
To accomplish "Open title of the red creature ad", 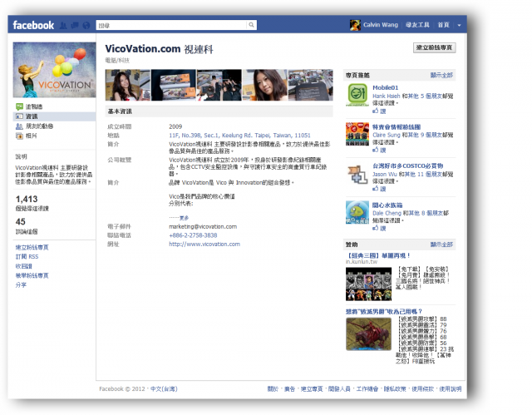I will (x=384, y=312).
